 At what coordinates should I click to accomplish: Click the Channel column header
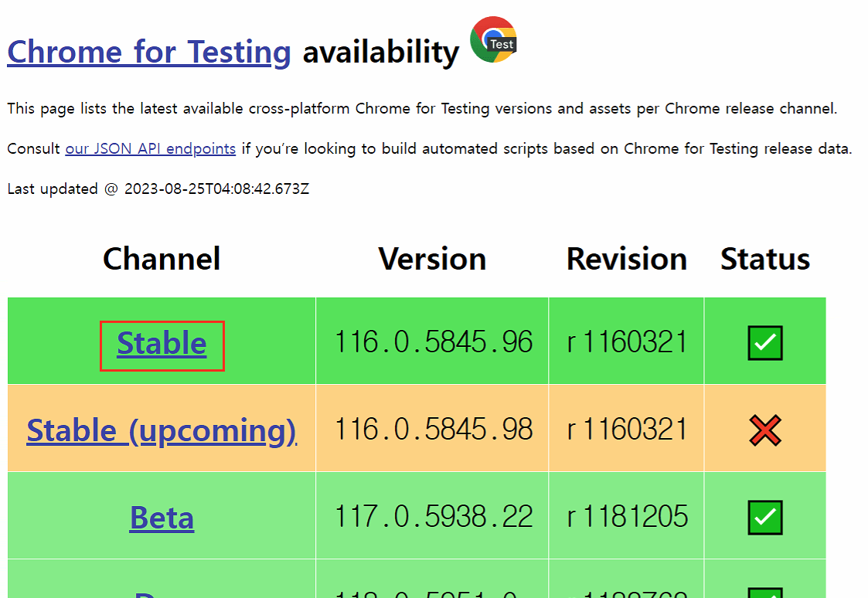[x=162, y=259]
